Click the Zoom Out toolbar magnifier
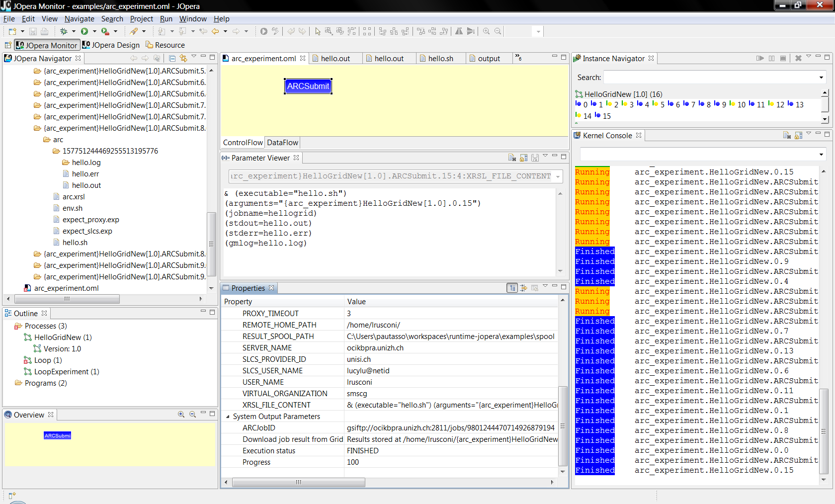This screenshot has height=504, width=835. 498,31
